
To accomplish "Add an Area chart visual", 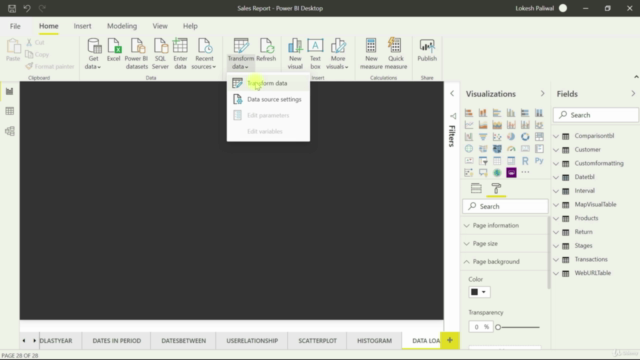I will click(483, 125).
